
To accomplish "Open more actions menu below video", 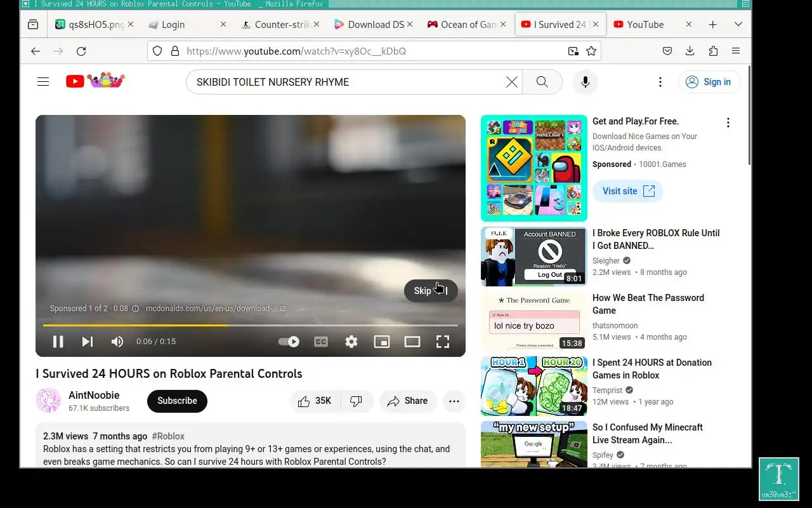I will point(454,401).
